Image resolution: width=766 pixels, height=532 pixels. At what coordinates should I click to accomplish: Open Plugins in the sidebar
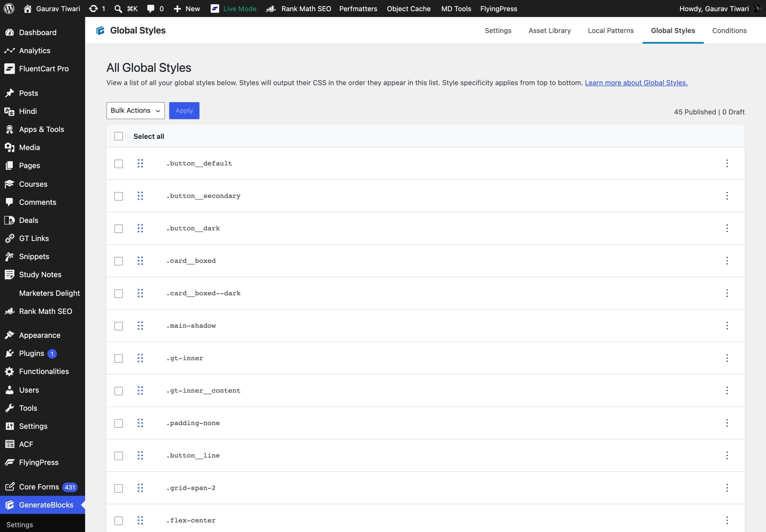pyautogui.click(x=42, y=353)
